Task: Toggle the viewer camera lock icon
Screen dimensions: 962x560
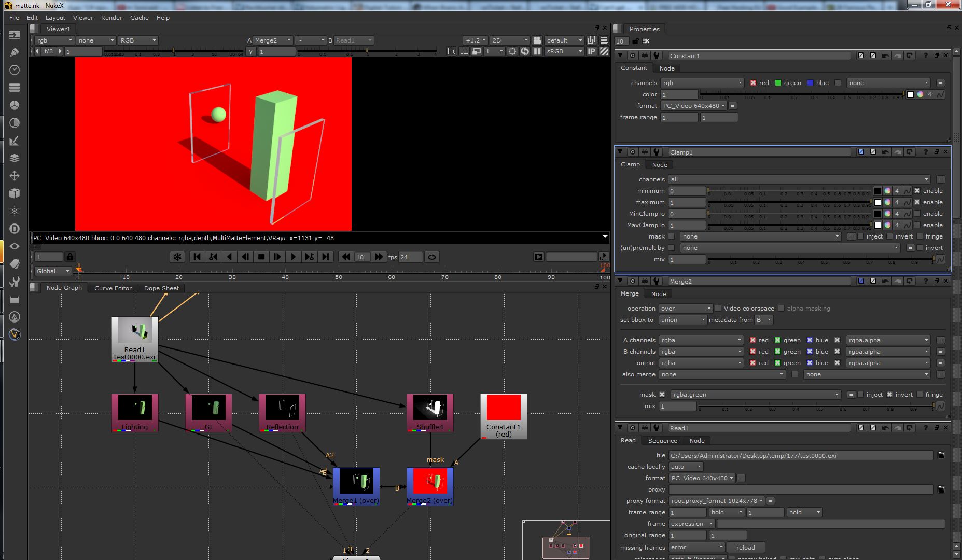Action: (x=537, y=40)
